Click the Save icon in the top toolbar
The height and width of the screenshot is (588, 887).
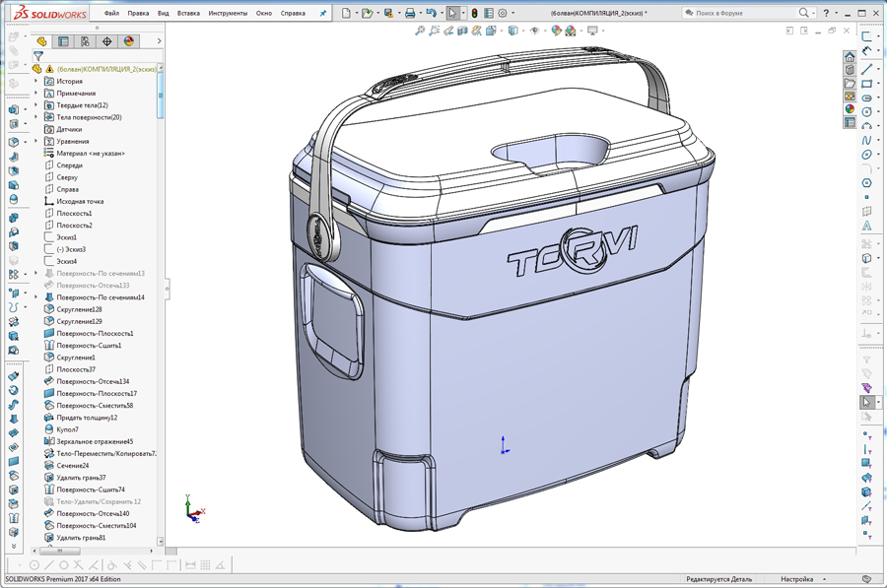click(x=390, y=13)
